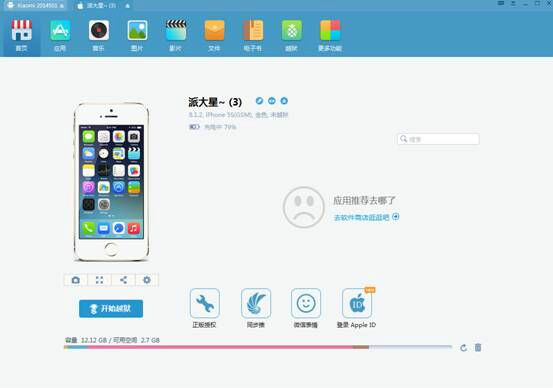Eject the Xiaomi device via tab arrow
Image resolution: width=553 pixels, height=388 pixels.
[62, 6]
